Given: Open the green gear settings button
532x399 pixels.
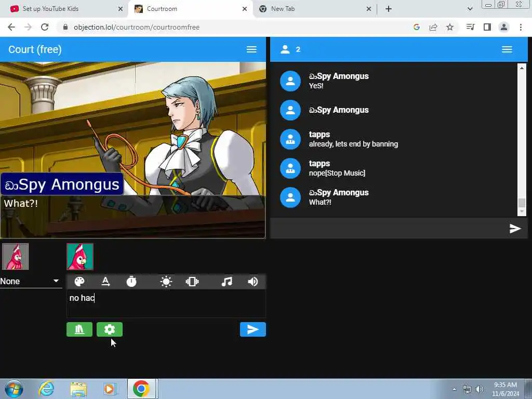Looking at the screenshot, I should click(110, 329).
